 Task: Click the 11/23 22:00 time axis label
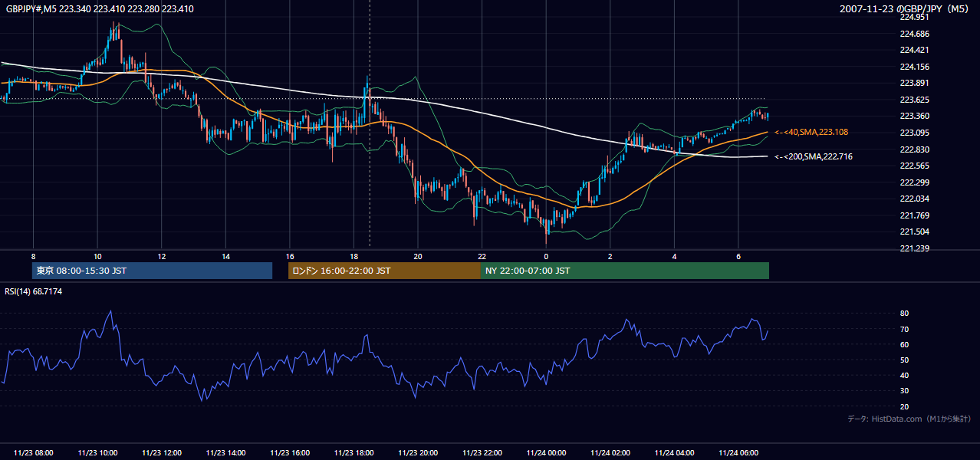pyautogui.click(x=482, y=453)
